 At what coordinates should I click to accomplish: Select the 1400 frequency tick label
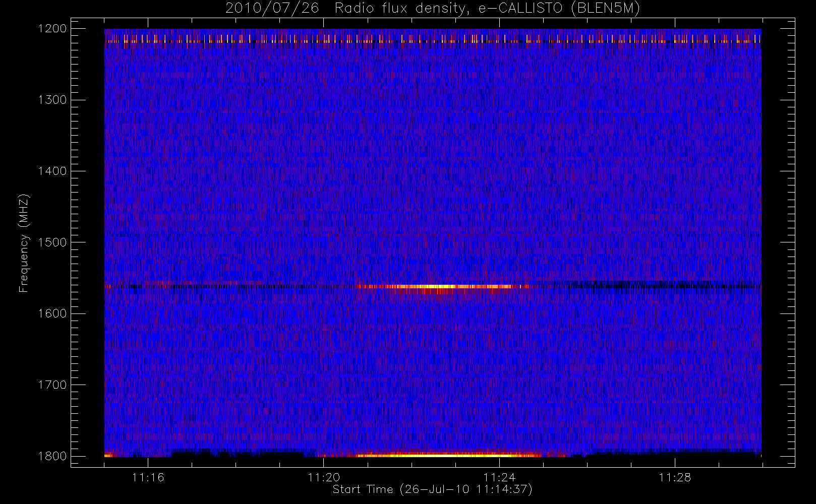(x=52, y=171)
